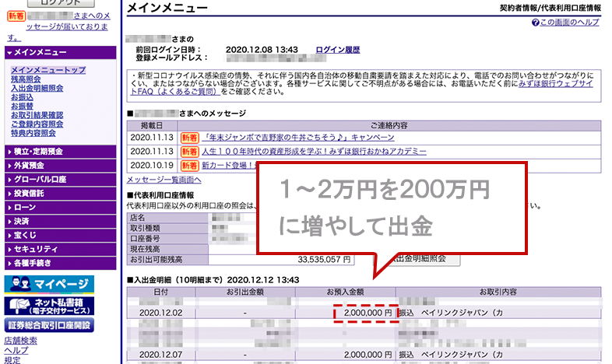Click 新着 badge beside the 新カード登場 message
Image resolution: width=612 pixels, height=364 pixels.
[x=190, y=166]
